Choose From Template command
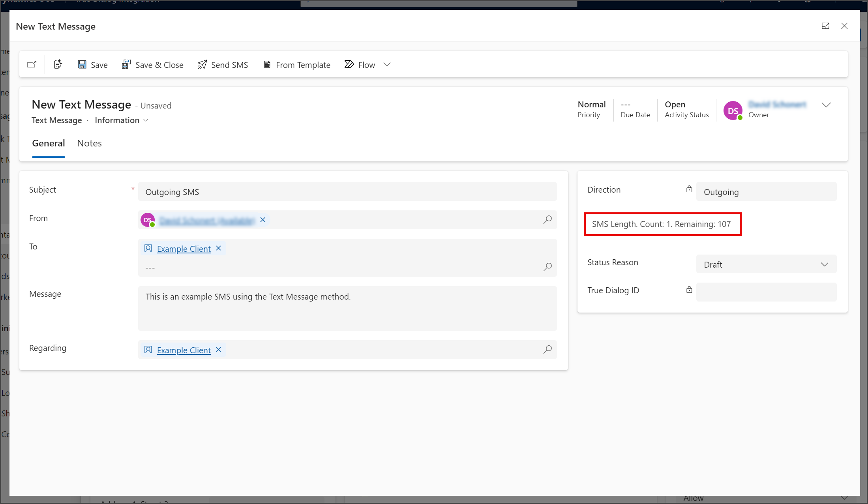Image resolution: width=868 pixels, height=504 pixels. click(297, 65)
